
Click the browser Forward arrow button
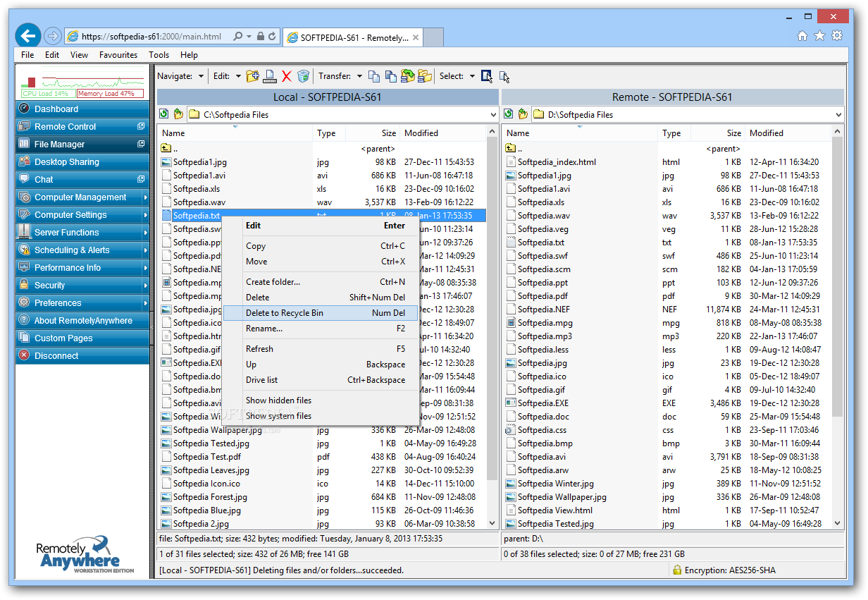[x=52, y=36]
